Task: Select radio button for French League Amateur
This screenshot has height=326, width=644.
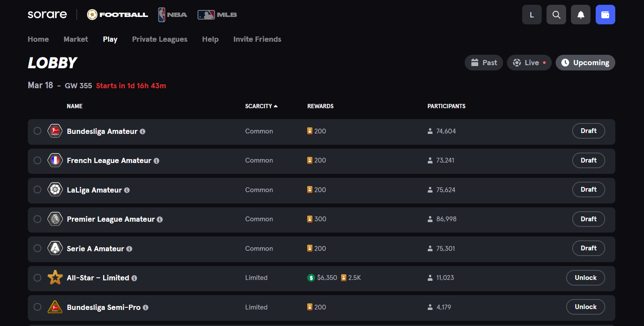Action: pyautogui.click(x=37, y=160)
